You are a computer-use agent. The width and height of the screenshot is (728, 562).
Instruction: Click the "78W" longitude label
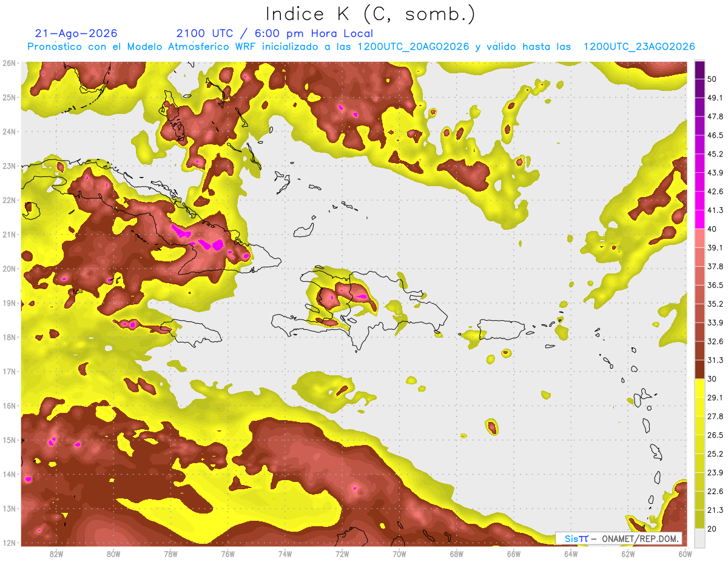pyautogui.click(x=170, y=554)
